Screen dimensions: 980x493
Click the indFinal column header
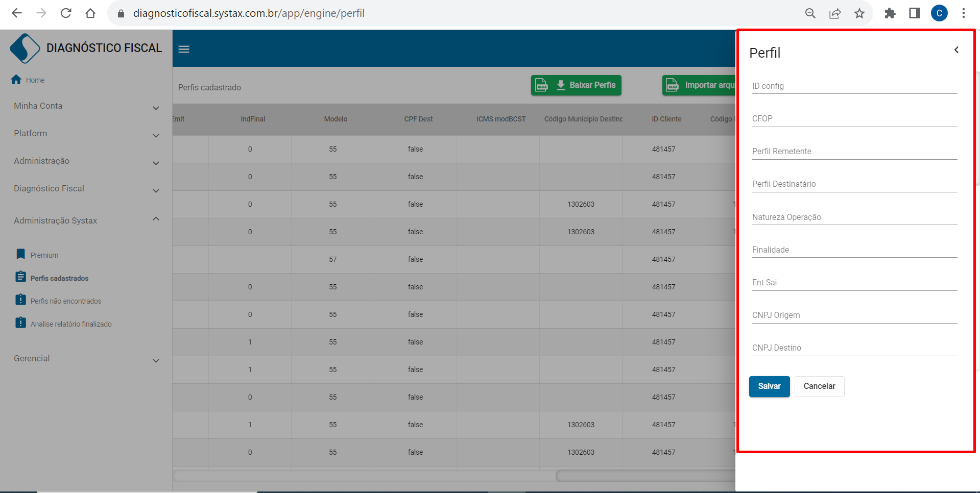253,119
